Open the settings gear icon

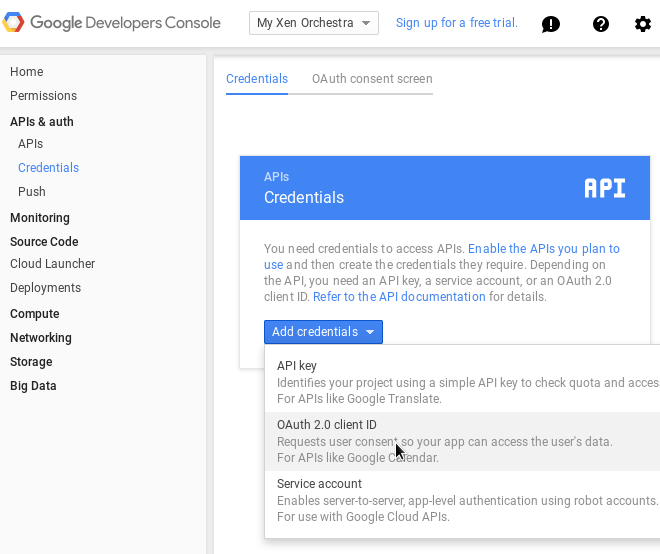point(643,24)
